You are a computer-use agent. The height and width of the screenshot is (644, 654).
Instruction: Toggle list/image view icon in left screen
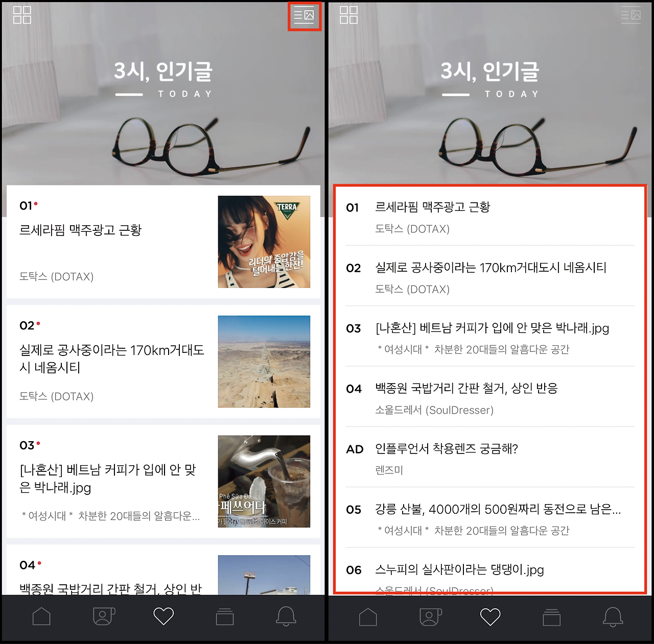coord(304,16)
